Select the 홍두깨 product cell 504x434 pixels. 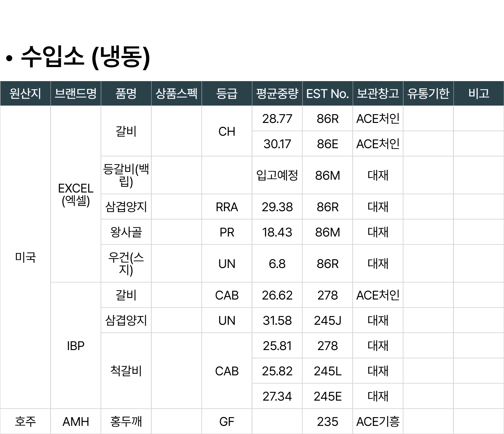point(126,422)
